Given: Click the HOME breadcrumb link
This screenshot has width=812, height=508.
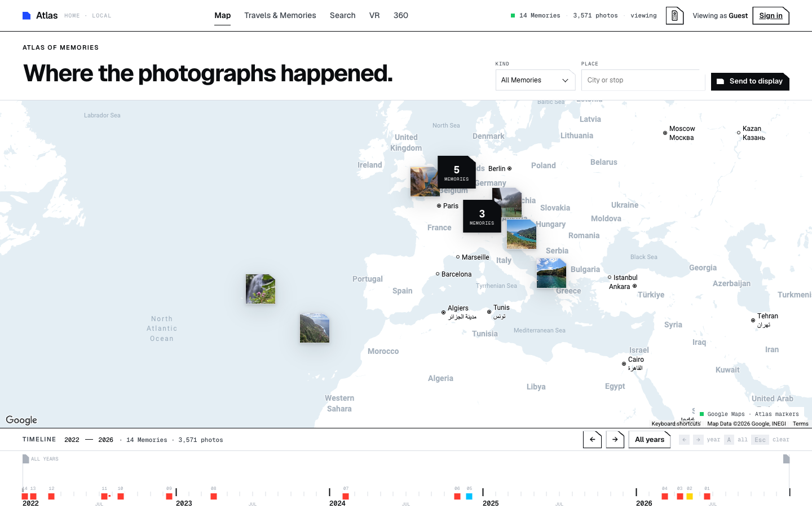Looking at the screenshot, I should pyautogui.click(x=72, y=16).
